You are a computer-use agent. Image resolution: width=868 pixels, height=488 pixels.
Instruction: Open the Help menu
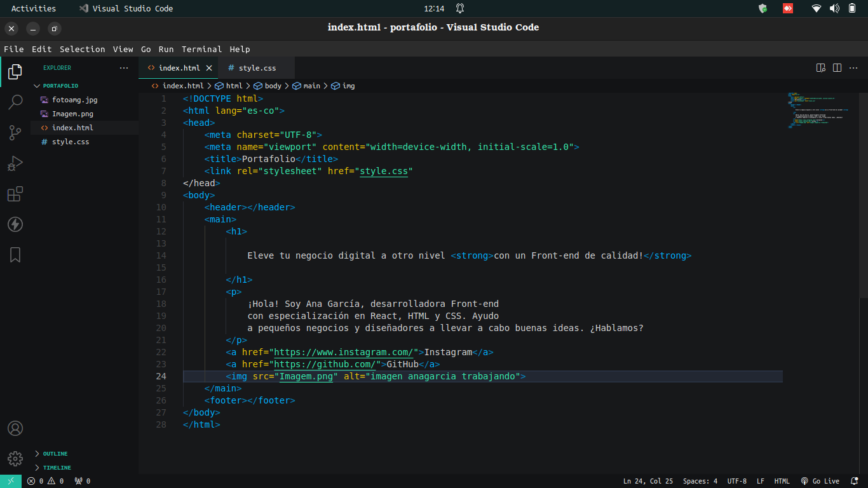click(x=240, y=49)
